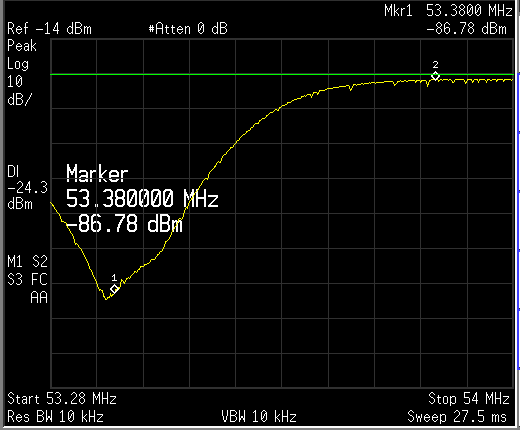Click marker 2 diamond near the green line
The width and height of the screenshot is (520, 430).
(435, 76)
